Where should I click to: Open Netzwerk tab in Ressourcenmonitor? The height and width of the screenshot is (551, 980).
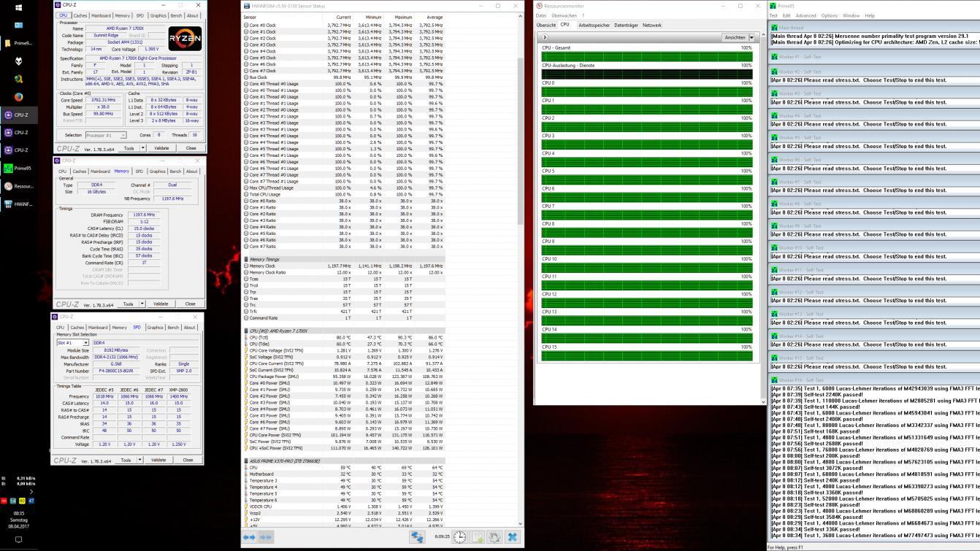point(652,25)
